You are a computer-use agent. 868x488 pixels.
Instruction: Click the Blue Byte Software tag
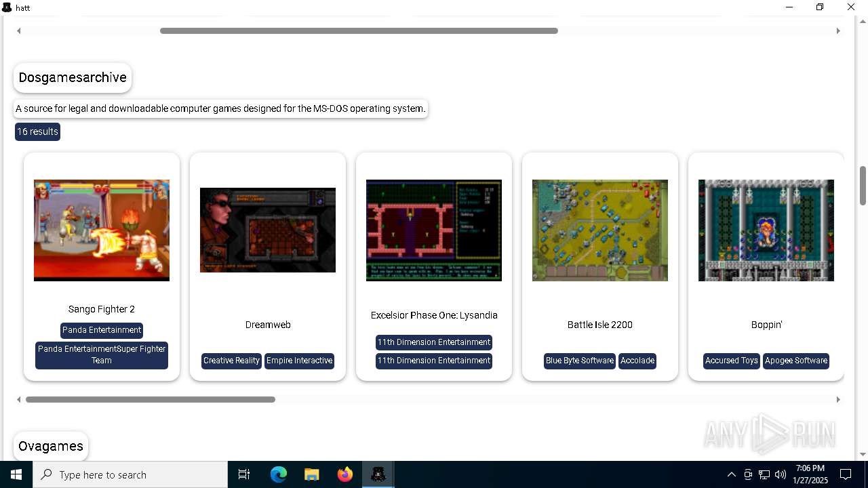pyautogui.click(x=580, y=361)
